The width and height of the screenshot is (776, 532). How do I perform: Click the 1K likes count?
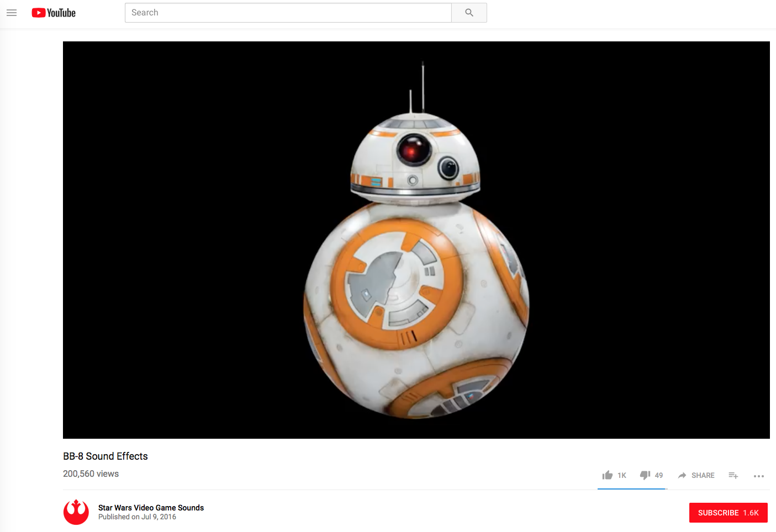coord(622,475)
